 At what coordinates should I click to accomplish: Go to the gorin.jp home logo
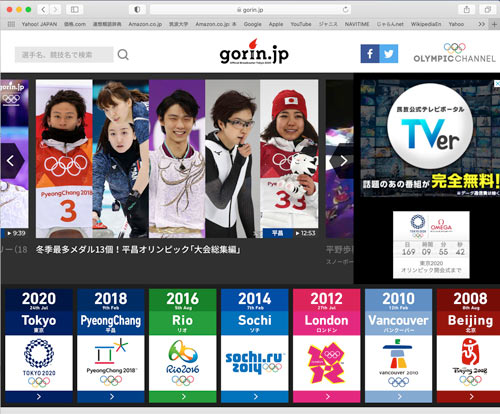(254, 52)
